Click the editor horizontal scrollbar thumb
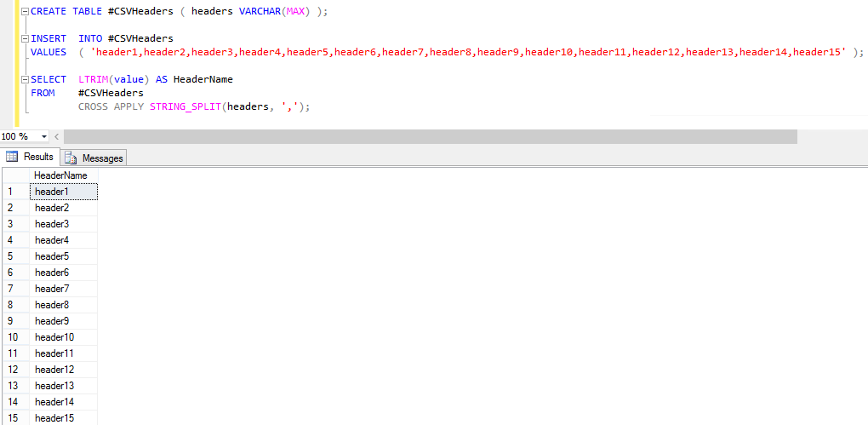The image size is (868, 425). click(431, 136)
